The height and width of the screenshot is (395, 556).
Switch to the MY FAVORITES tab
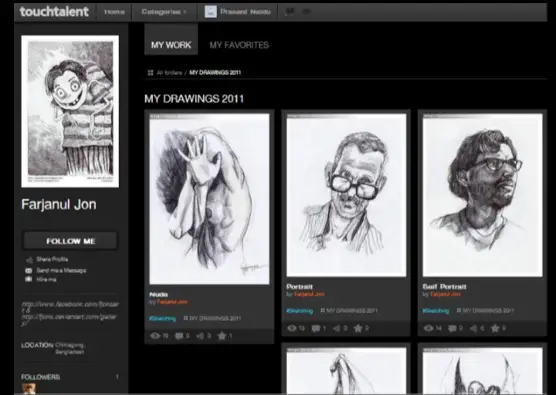click(239, 45)
